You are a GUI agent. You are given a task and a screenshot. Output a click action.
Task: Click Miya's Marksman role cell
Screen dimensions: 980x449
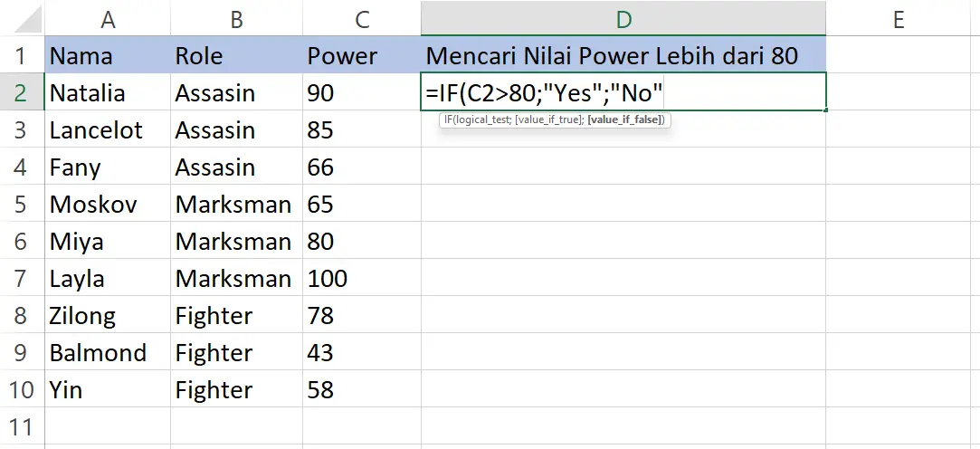tap(236, 242)
